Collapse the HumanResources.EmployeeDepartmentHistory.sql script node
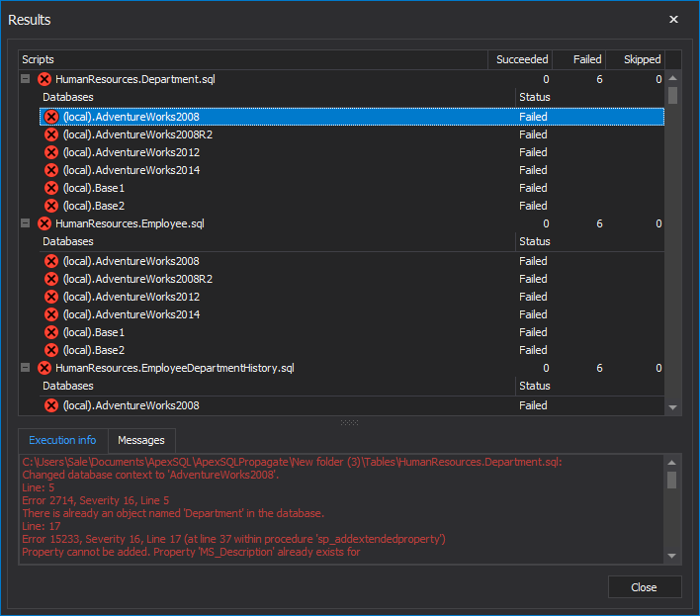 point(26,368)
